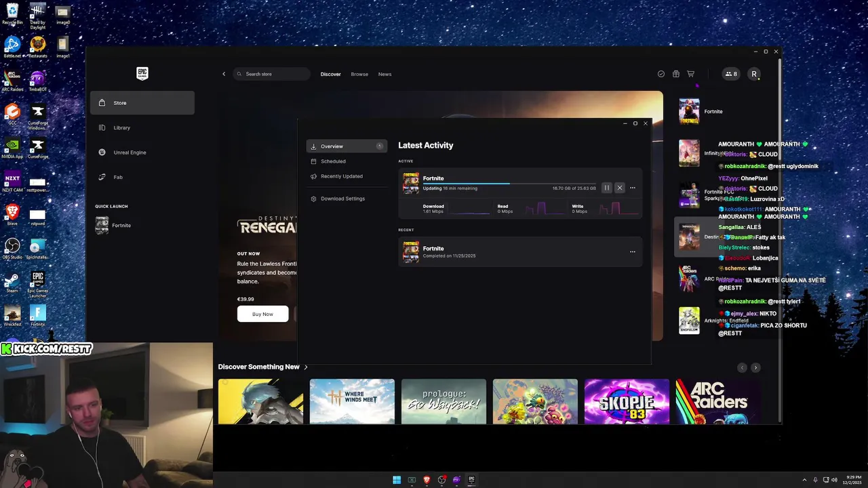The width and height of the screenshot is (868, 488).
Task: Open the shopping cart icon
Action: (x=690, y=74)
